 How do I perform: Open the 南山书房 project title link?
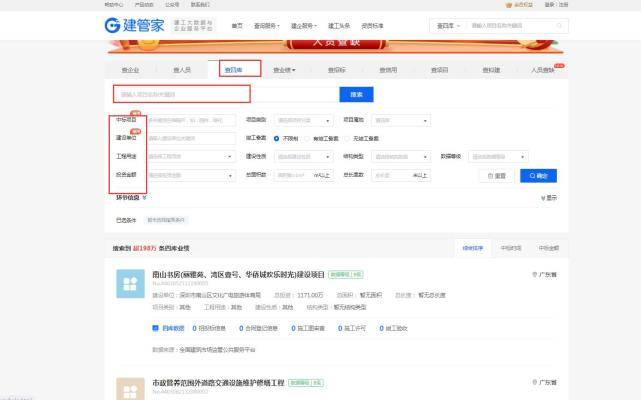[x=238, y=274]
